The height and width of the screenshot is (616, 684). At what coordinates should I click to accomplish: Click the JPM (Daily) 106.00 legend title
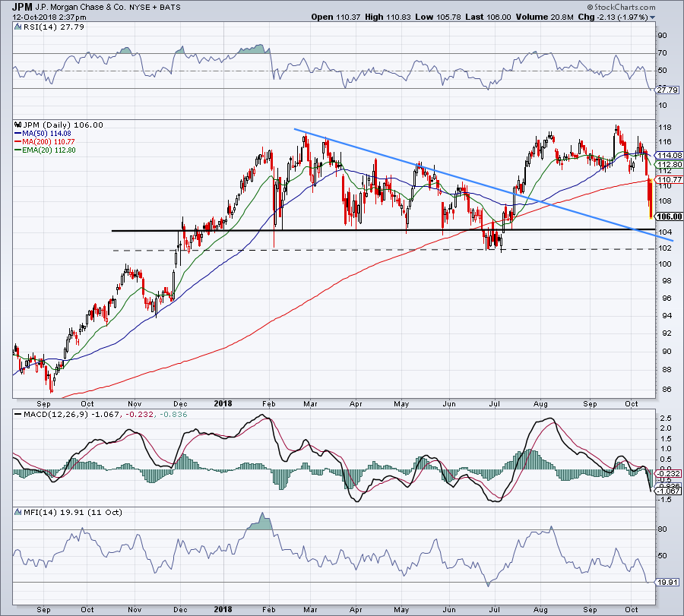coord(63,125)
